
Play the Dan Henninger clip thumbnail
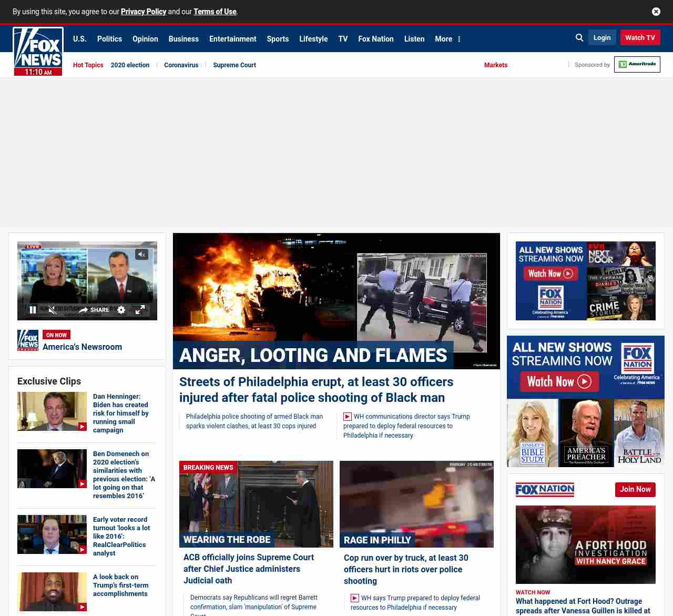click(x=52, y=411)
